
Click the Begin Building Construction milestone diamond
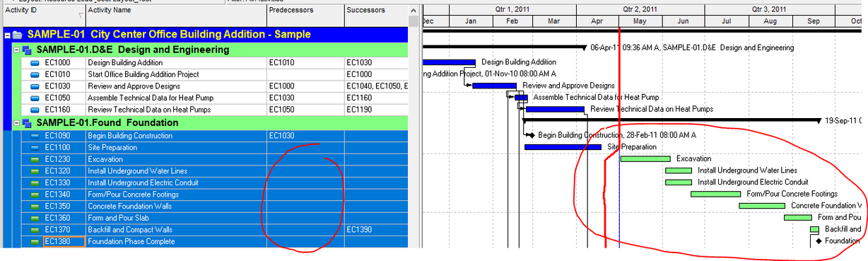click(532, 134)
